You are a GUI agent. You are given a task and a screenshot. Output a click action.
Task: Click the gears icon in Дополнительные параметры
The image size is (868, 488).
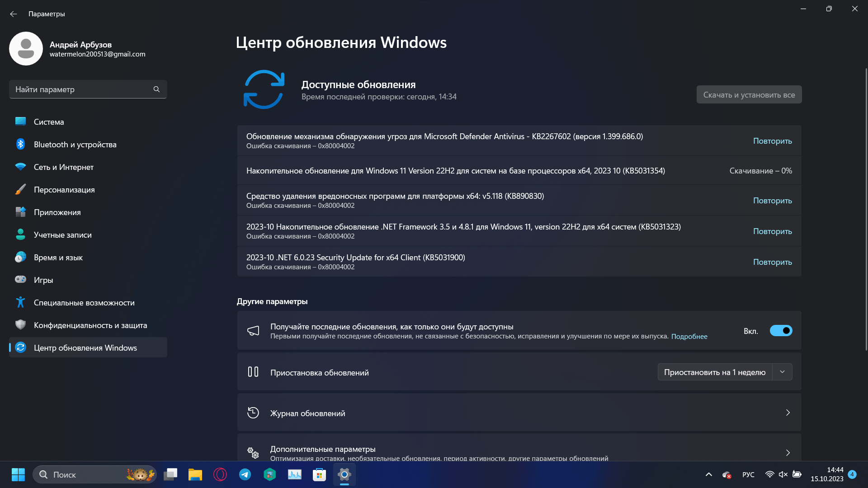(x=253, y=453)
